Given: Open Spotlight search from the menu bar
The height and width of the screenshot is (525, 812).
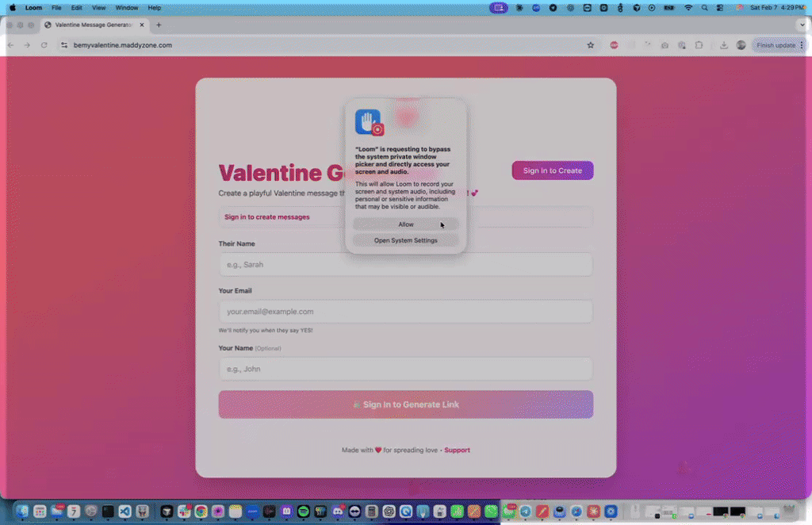Looking at the screenshot, I should [x=703, y=7].
